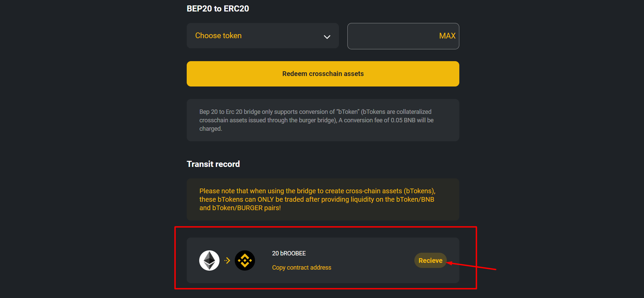Click MAX in the amount field
This screenshot has height=298, width=644.
447,36
